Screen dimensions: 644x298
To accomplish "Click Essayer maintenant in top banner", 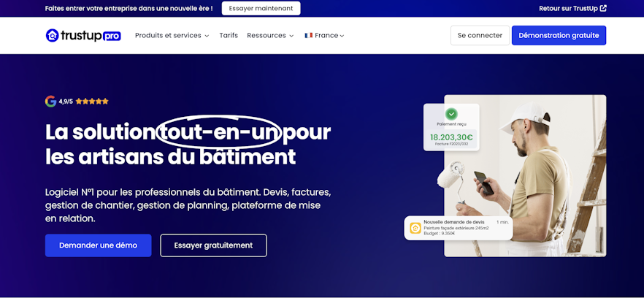I will click(x=261, y=8).
